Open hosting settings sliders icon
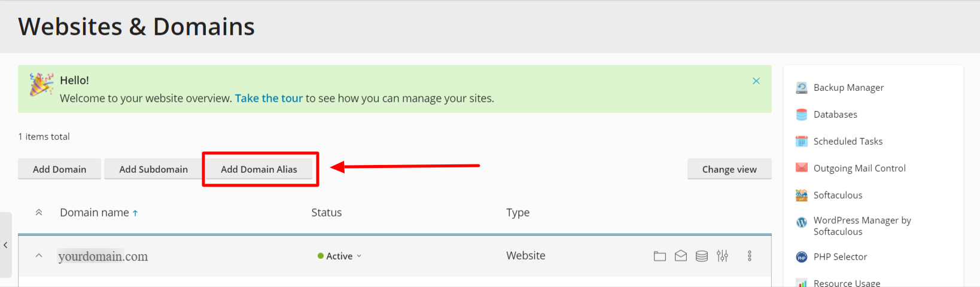This screenshot has width=980, height=287. (x=723, y=256)
